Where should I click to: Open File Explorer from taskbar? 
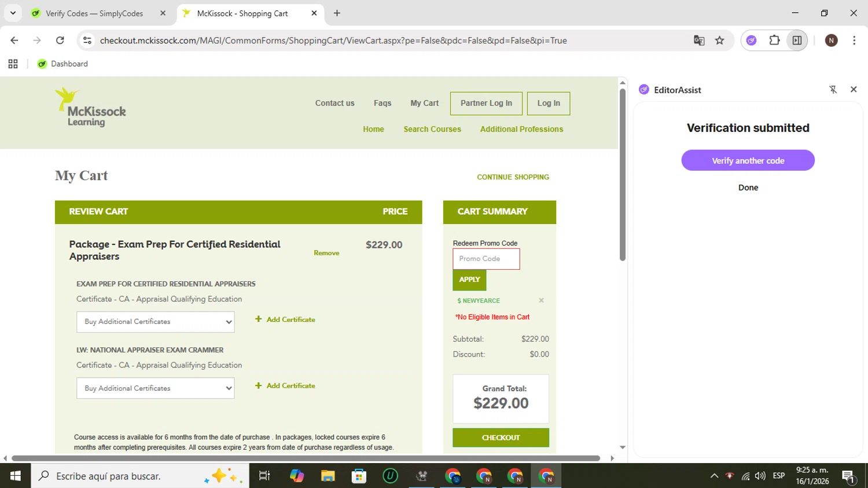[328, 476]
